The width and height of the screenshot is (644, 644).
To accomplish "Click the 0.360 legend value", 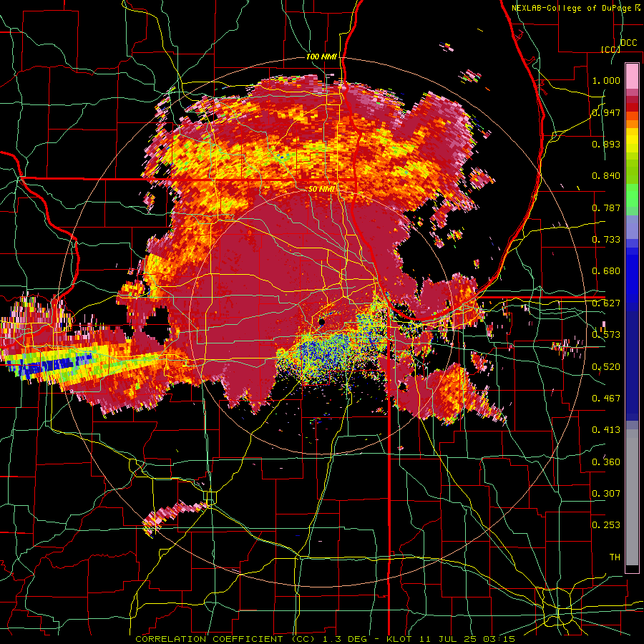I will [606, 462].
